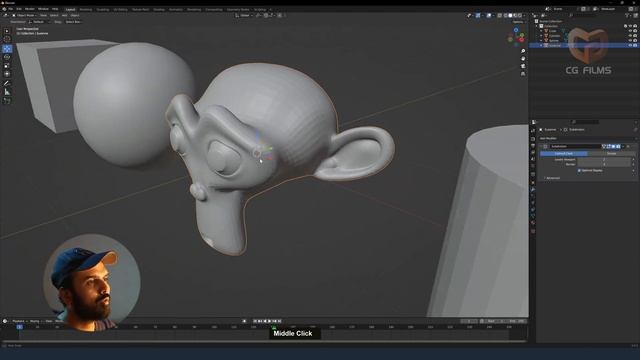Toggle viewport overlays button
The image size is (640, 360).
(x=489, y=15)
